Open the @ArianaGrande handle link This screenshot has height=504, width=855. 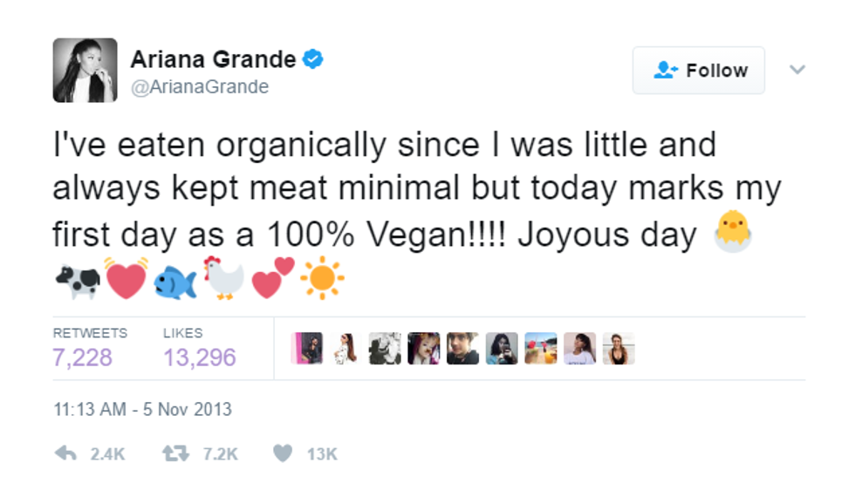click(x=200, y=87)
